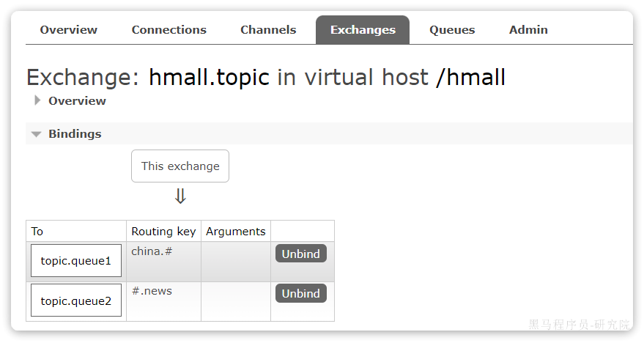This screenshot has height=343, width=644.
Task: Click the Routing key column header
Action: coord(163,232)
